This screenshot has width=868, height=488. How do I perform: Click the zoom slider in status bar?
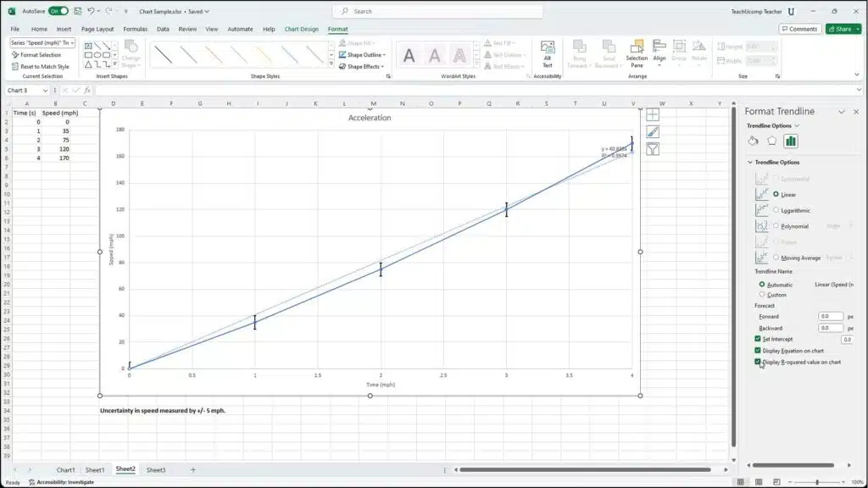click(817, 482)
